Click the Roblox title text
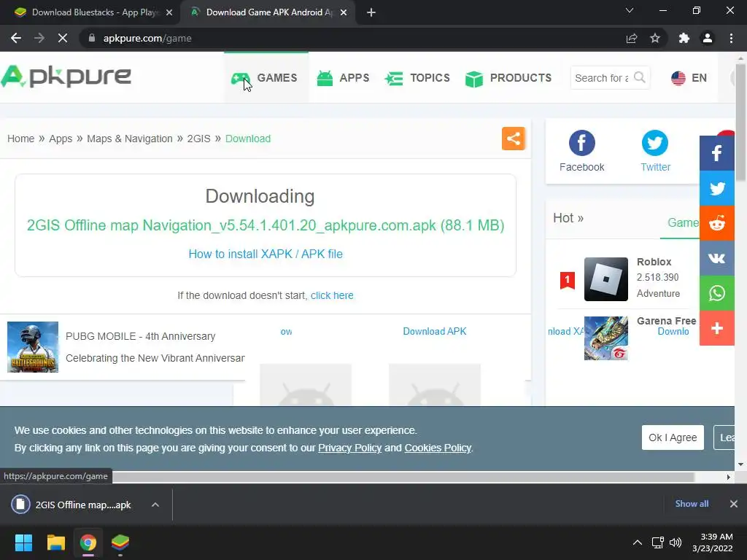Viewport: 747px width, 560px height. [x=654, y=262]
